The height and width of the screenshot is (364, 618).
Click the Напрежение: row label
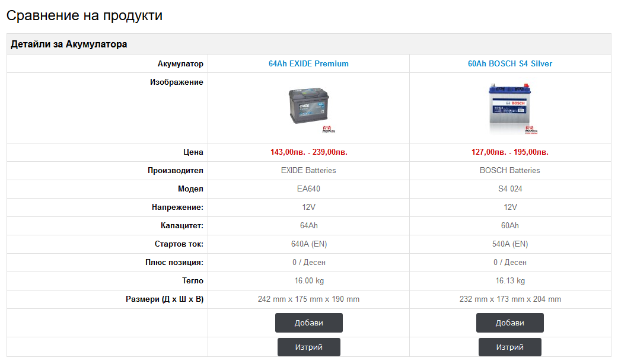(x=178, y=207)
